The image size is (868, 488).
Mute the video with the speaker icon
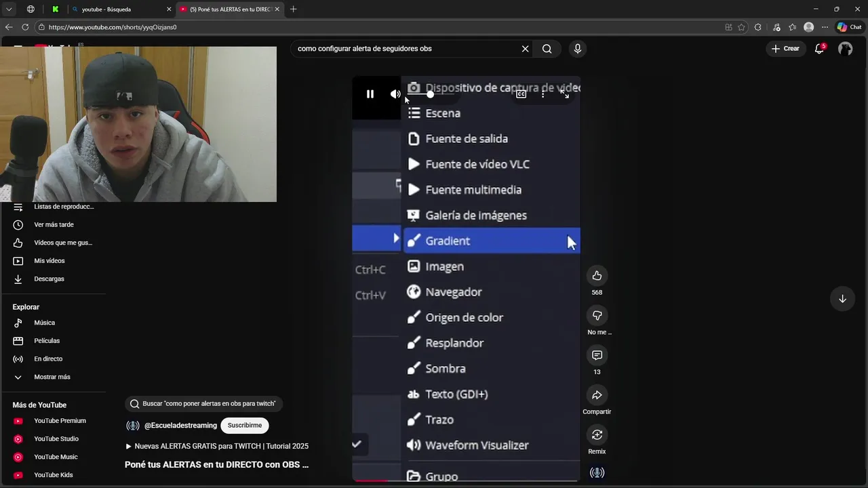coord(395,94)
